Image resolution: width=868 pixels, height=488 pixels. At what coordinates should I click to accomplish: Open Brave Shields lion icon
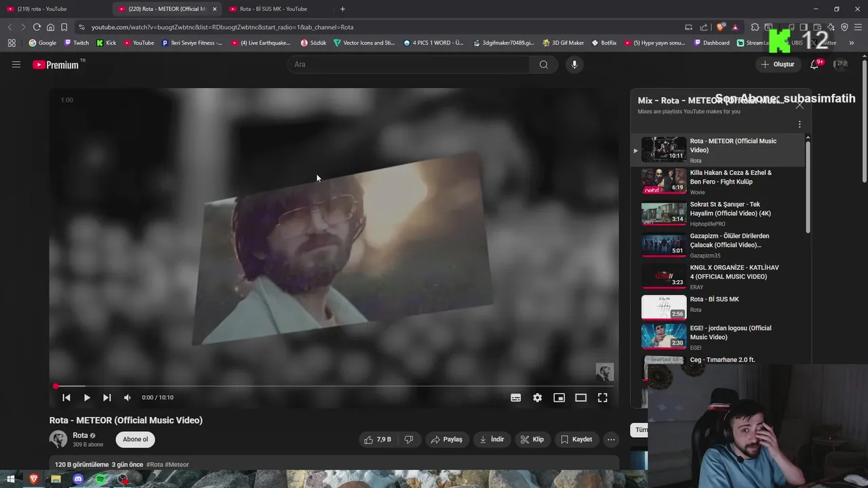coord(720,27)
